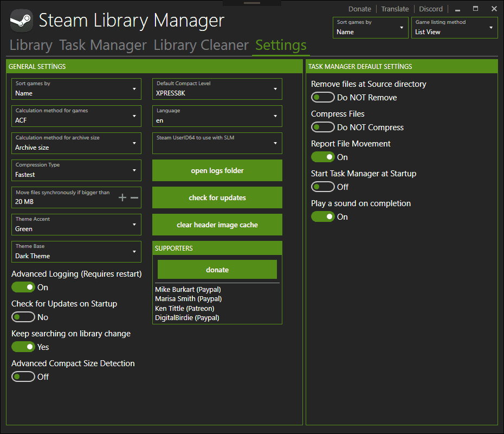Open the Donate link in title bar
Screen dimensions: 504x434
pyautogui.click(x=360, y=9)
